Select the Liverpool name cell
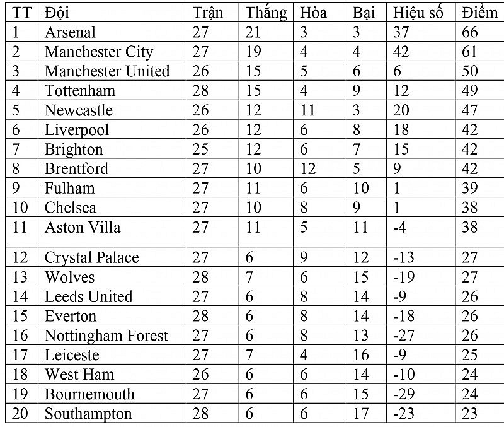Image resolution: width=504 pixels, height=427 pixels. coord(76,130)
